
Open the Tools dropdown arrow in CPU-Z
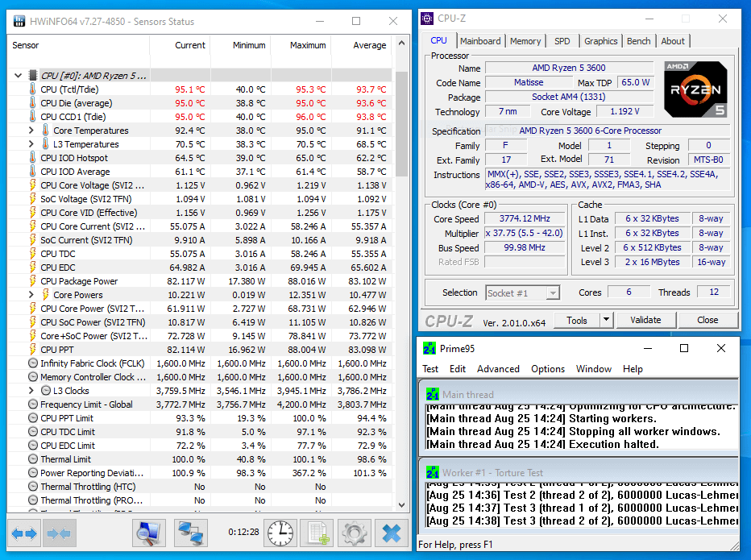(x=606, y=320)
